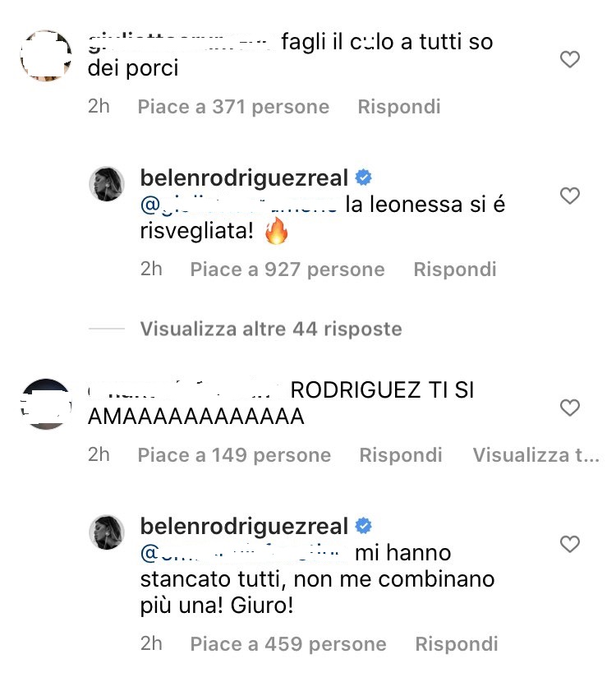The image size is (616, 691).
Task: Open belenrodriguezreal username in leonessa reply
Action: [x=244, y=177]
